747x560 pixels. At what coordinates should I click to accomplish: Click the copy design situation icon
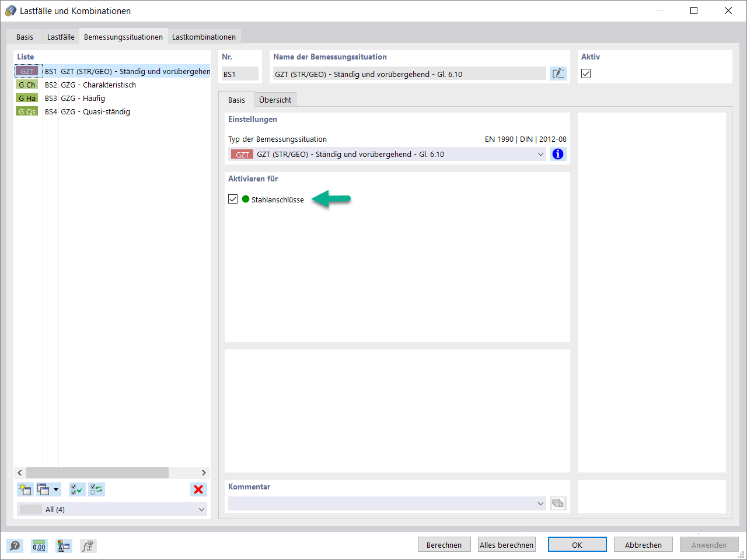coord(43,489)
